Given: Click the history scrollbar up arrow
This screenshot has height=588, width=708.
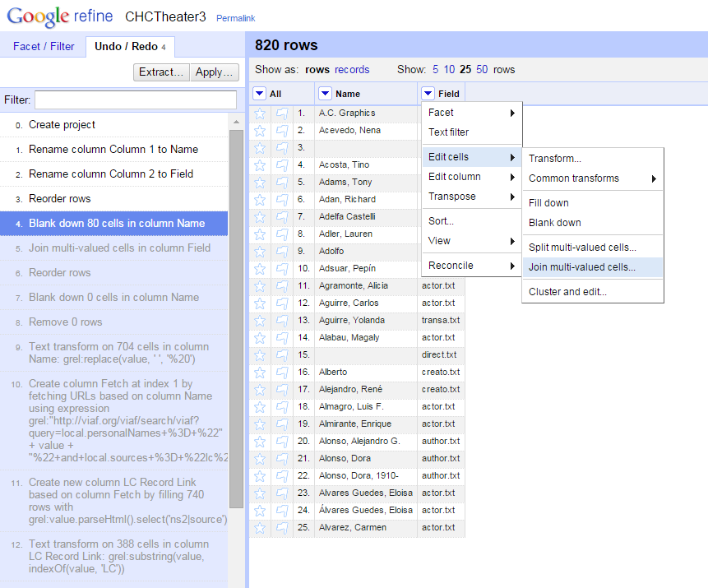Looking at the screenshot, I should click(x=236, y=123).
